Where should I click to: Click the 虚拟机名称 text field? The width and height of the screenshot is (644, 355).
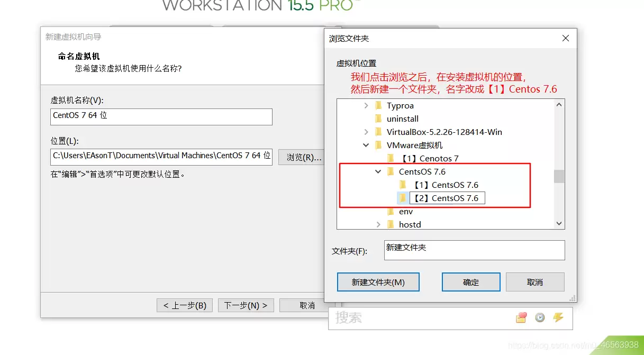pos(161,117)
